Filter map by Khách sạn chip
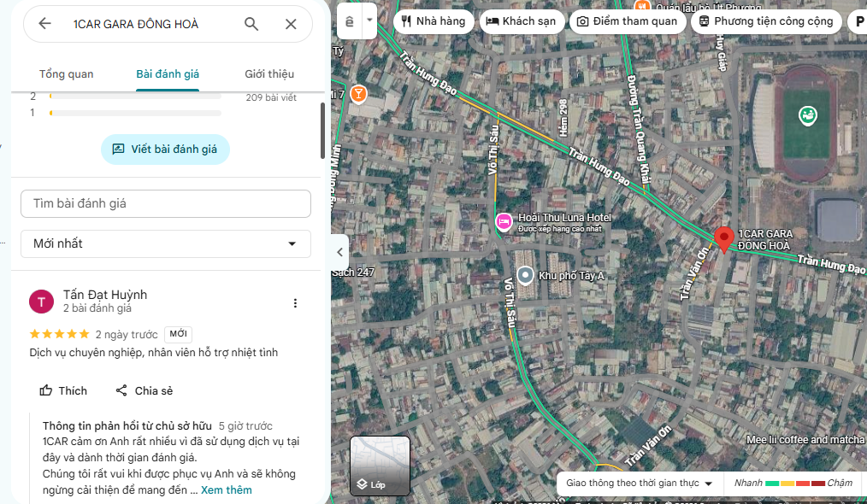 (x=521, y=21)
